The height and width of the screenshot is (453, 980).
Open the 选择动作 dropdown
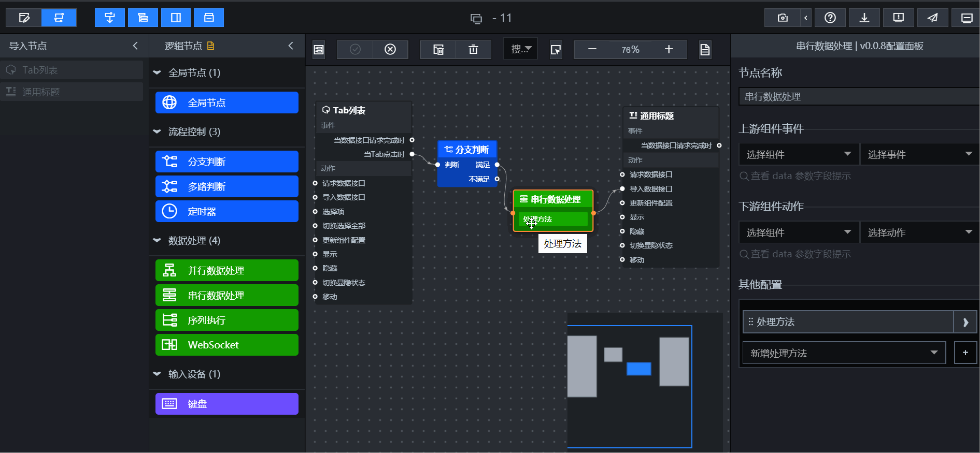tap(920, 232)
